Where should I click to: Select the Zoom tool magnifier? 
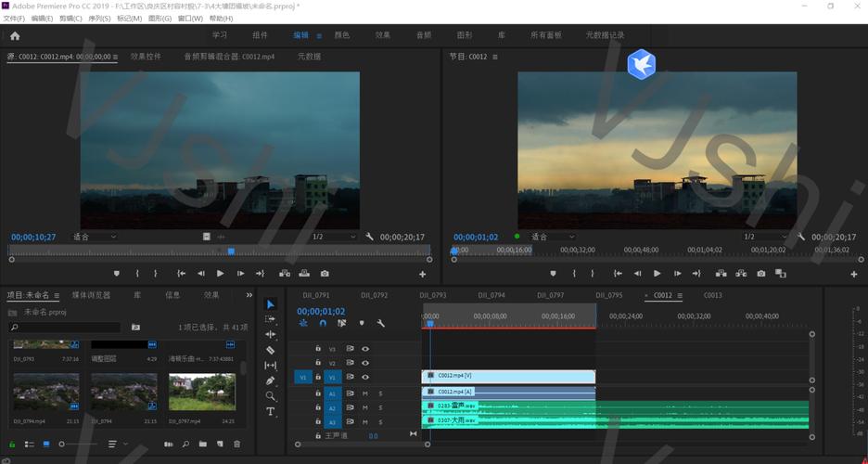270,396
